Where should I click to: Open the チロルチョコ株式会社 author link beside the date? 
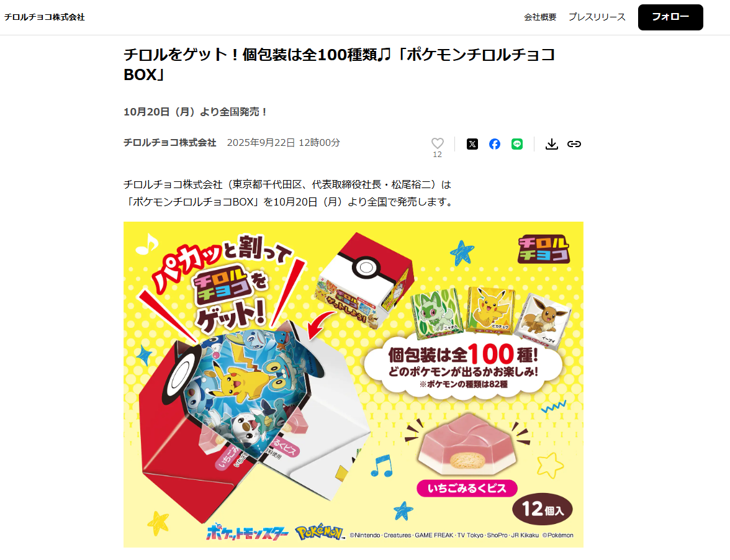pos(170,142)
